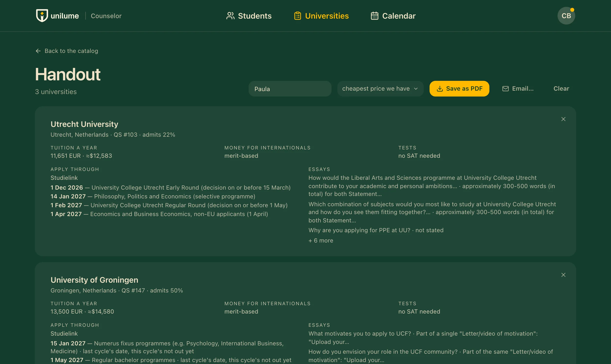Expand + 6 more essays for Utrecht
Viewport: 611px width, 364px height.
click(321, 240)
